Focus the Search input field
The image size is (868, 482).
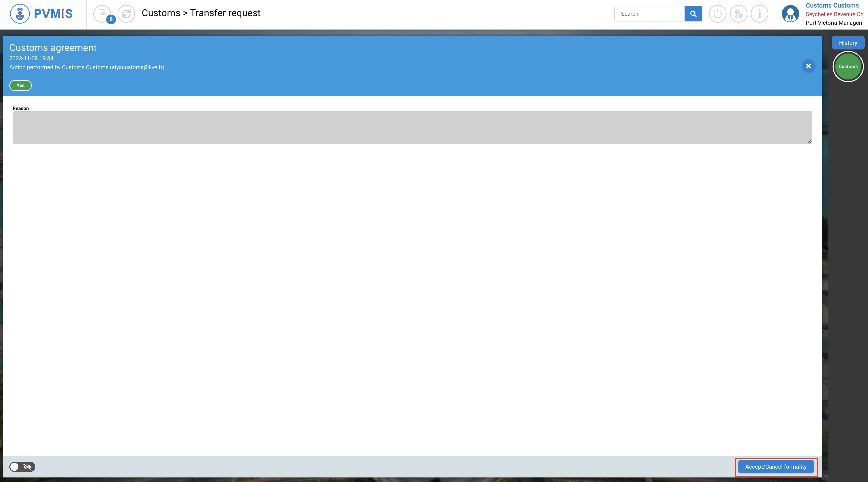click(x=649, y=14)
